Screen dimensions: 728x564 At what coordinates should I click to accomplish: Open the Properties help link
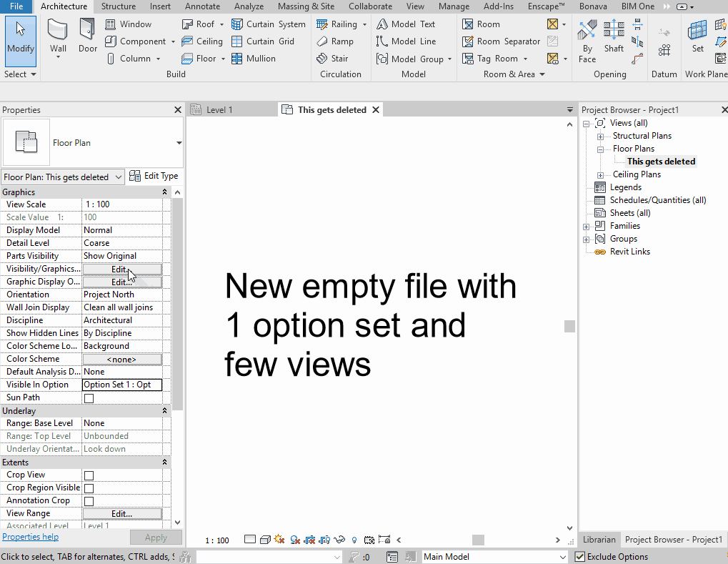click(x=30, y=536)
